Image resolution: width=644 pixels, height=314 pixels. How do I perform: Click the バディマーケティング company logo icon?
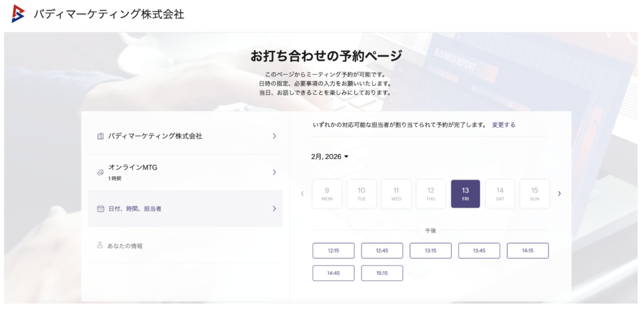tap(19, 14)
